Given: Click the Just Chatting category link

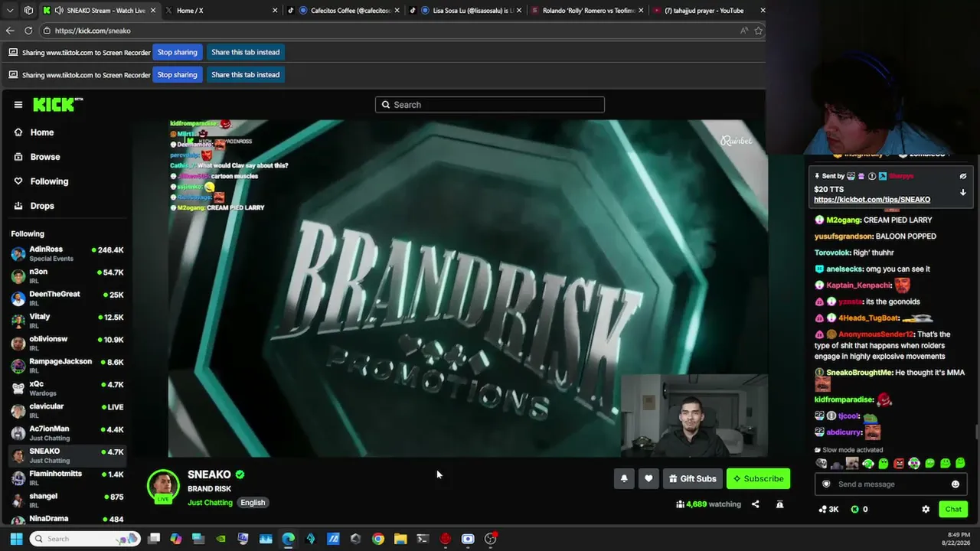Looking at the screenshot, I should (x=210, y=503).
